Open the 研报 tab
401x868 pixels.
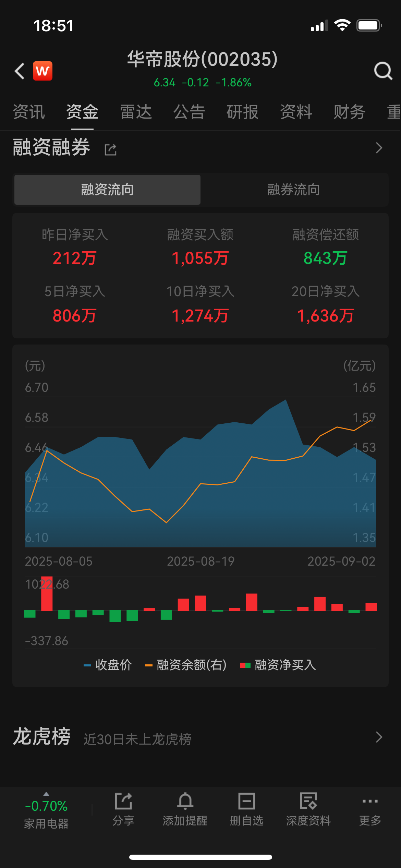[x=243, y=112]
